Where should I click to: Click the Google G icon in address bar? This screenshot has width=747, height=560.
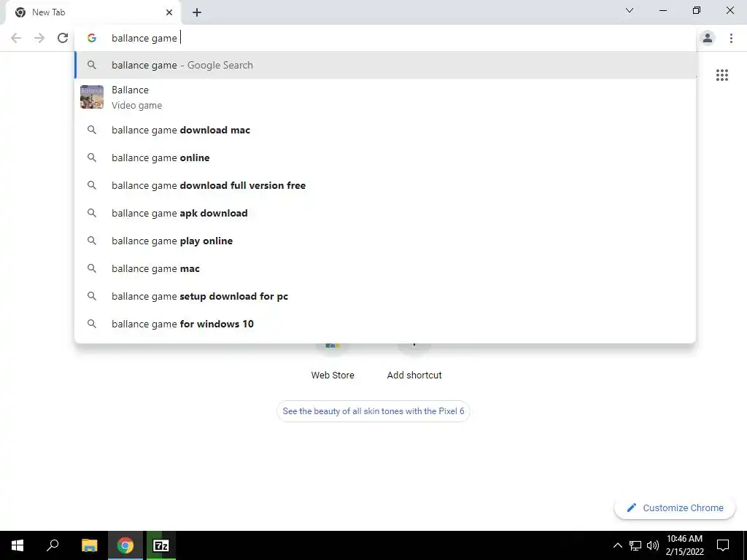click(92, 38)
